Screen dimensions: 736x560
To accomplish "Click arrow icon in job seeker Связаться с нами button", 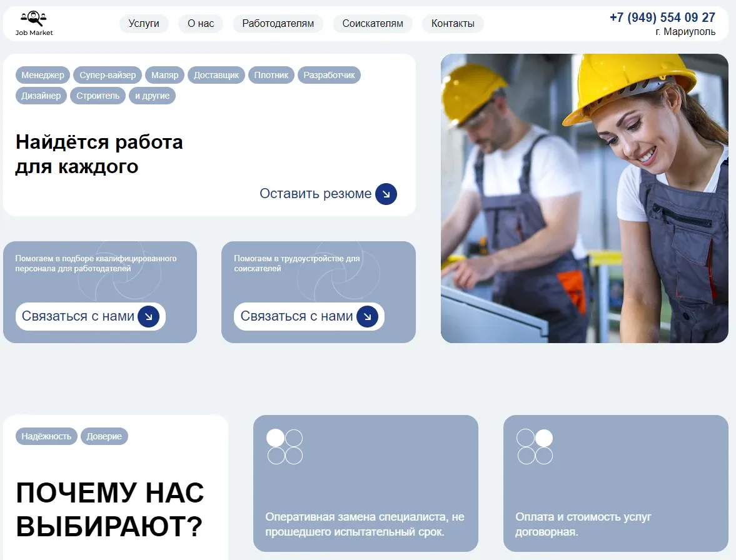I will (x=367, y=317).
